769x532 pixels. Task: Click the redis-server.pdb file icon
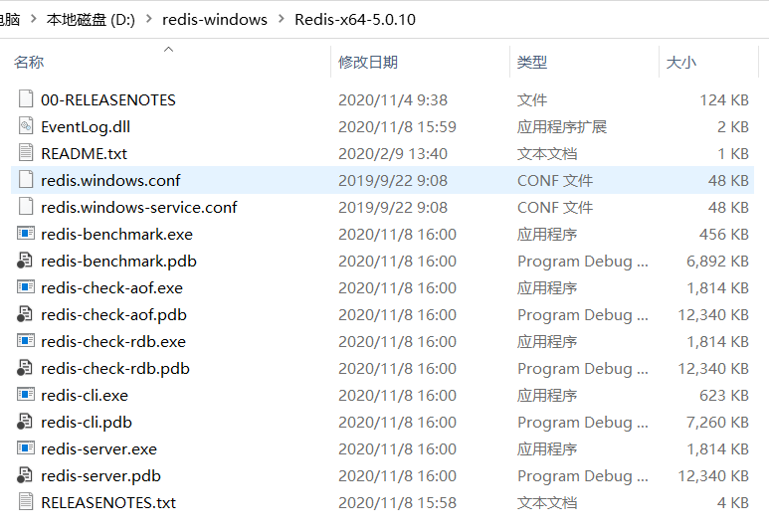25,475
